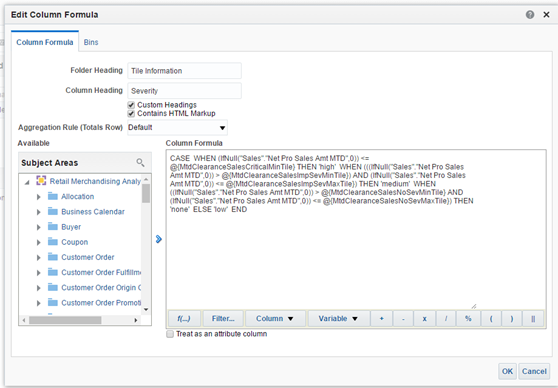Select the Coupon folder icon
This screenshot has width=558, height=388.
(53, 242)
